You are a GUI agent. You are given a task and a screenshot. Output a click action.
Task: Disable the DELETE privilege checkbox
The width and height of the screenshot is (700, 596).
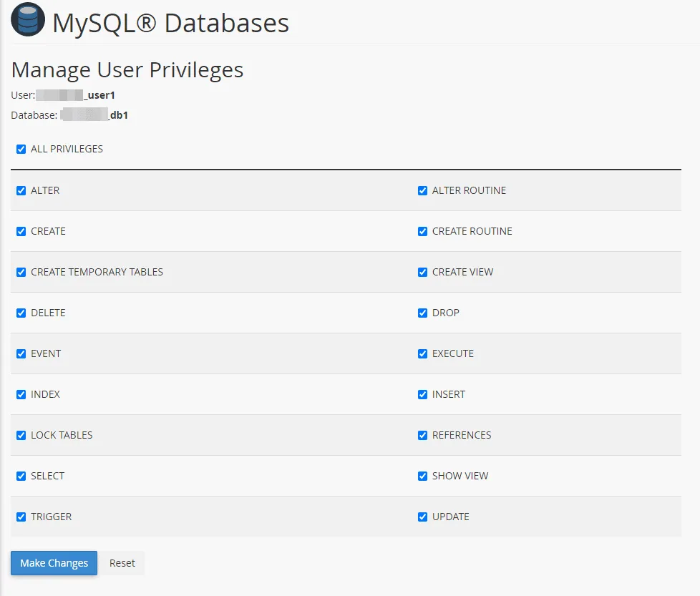click(x=21, y=313)
